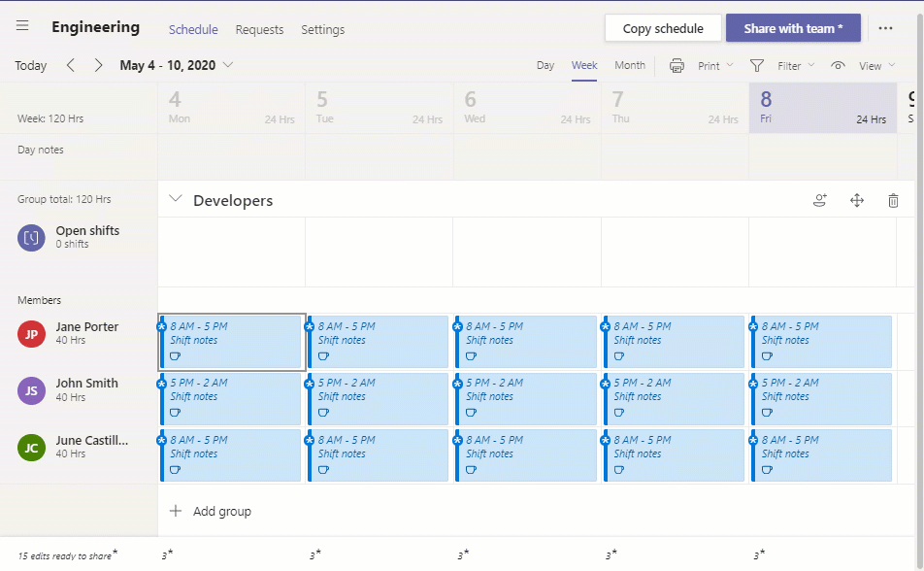This screenshot has width=924, height=571.
Task: Open the hamburger navigation menu
Action: (22, 25)
